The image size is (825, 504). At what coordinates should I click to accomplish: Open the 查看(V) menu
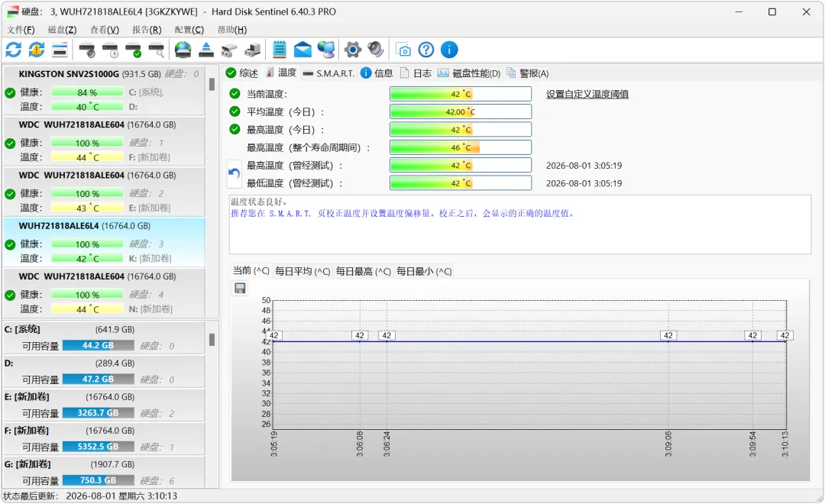coord(105,30)
